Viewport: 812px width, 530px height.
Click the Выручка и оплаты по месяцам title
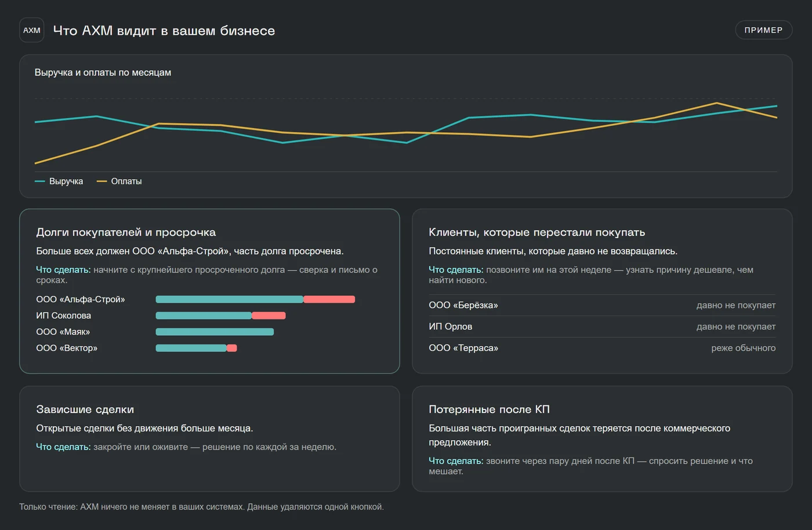point(103,72)
